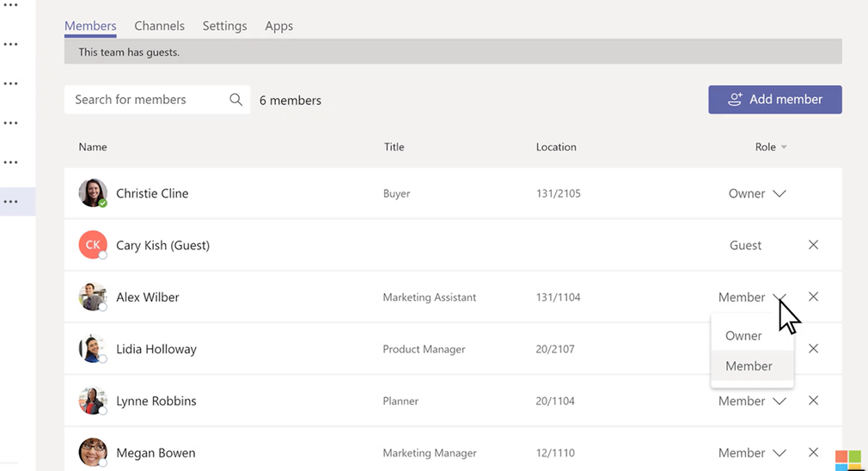Switch to the Apps tab
Screen dimensions: 868x471
[x=279, y=26]
